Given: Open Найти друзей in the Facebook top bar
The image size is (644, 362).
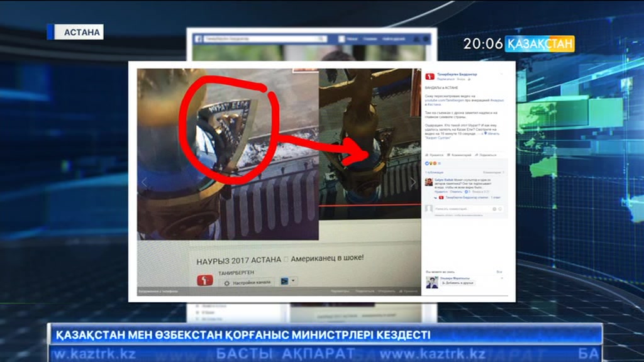Looking at the screenshot, I should click(x=394, y=38).
